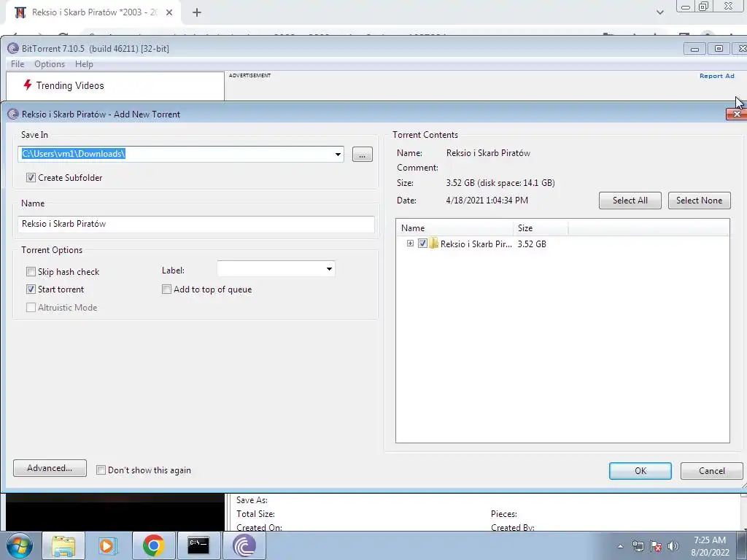Select the Reksio i Skarb Piratów browser tab
The width and height of the screenshot is (747, 560).
[x=93, y=12]
